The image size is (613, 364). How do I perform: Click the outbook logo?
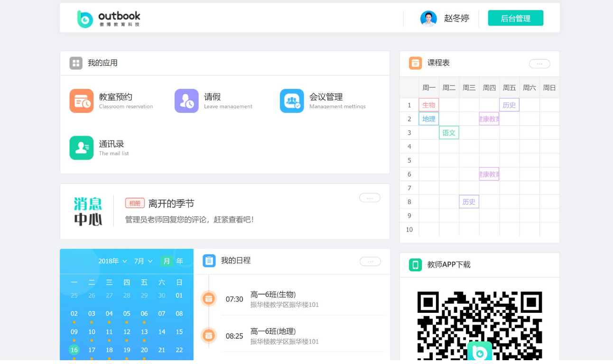109,18
